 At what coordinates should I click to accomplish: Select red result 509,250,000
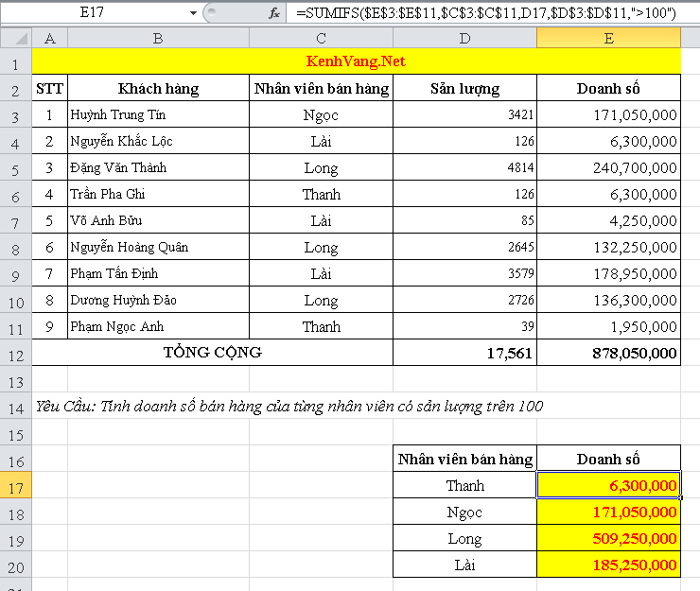[x=608, y=538]
